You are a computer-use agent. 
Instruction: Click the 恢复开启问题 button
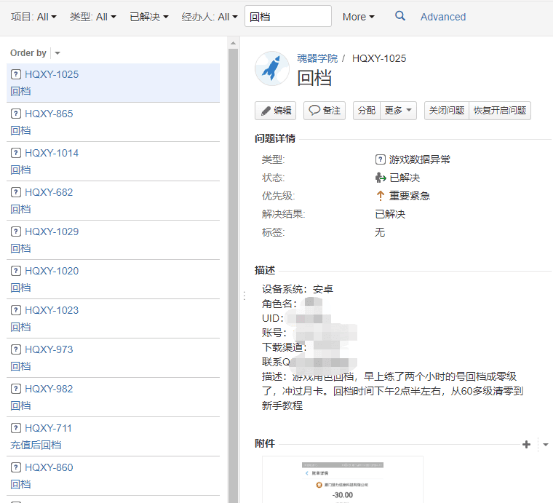click(x=500, y=111)
